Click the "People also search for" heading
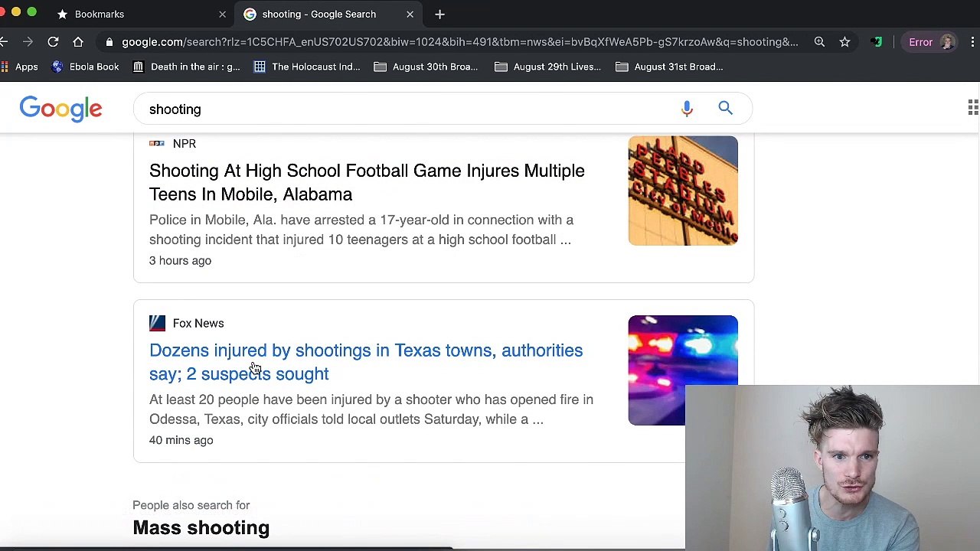The image size is (980, 551). pos(191,505)
